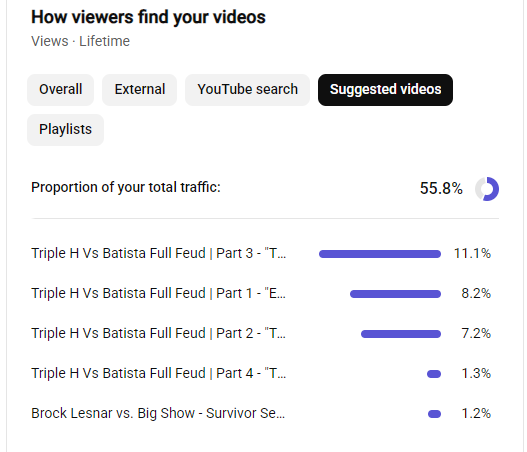Screen dimensions: 527x452
Task: Open the YouTube search tab
Action: (247, 90)
